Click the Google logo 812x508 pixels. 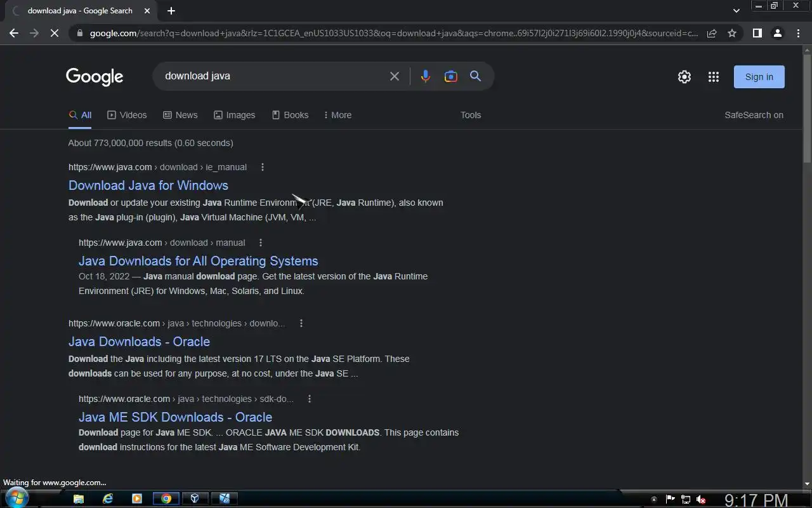pyautogui.click(x=95, y=77)
